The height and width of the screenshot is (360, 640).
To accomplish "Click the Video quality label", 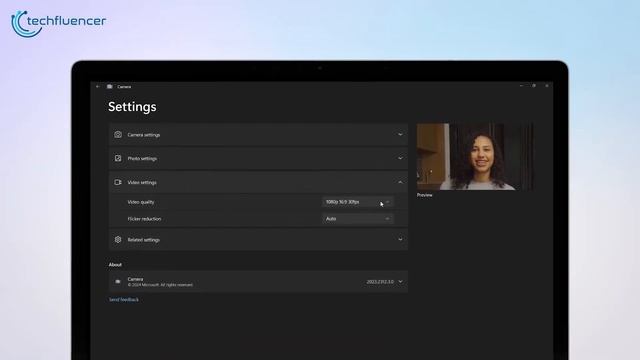I will coord(141,202).
